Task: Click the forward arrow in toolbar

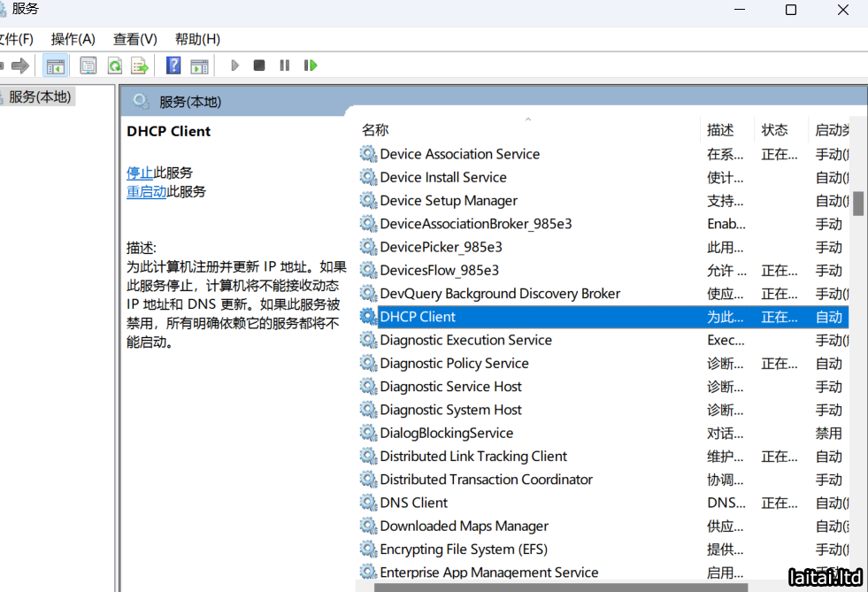Action: coord(19,65)
